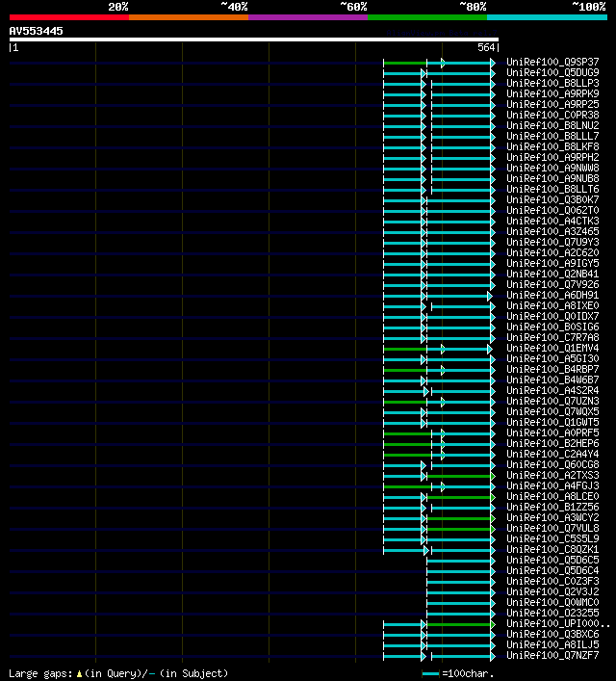Select the UniRef100_A9NWW8 label
616x681 pixels.
(x=552, y=168)
